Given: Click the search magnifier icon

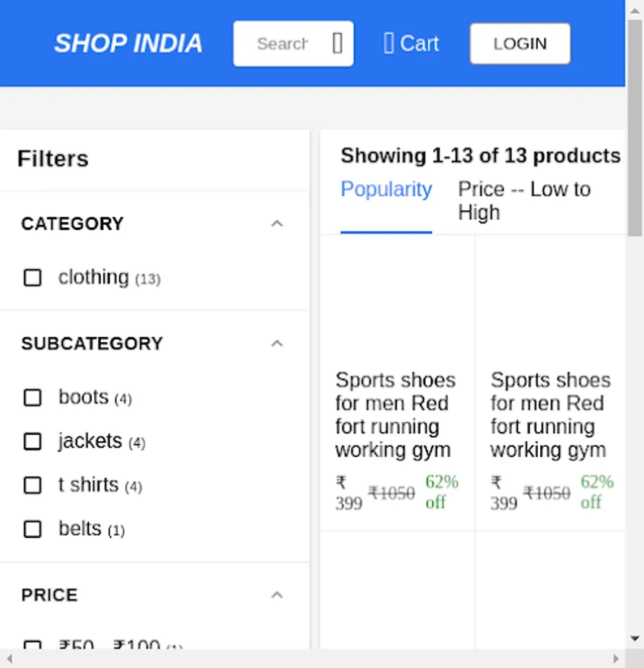Looking at the screenshot, I should tap(338, 43).
